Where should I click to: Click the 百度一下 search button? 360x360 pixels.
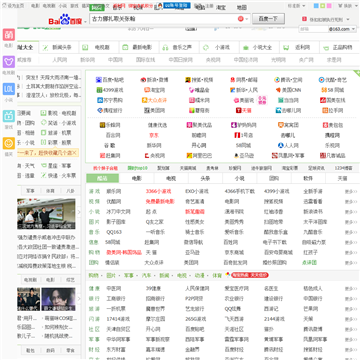(268, 19)
